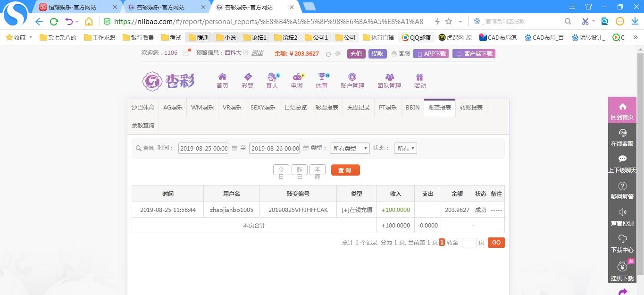The width and height of the screenshot is (644, 295).
Task: Click the 体育 trophy icon
Action: tap(321, 77)
